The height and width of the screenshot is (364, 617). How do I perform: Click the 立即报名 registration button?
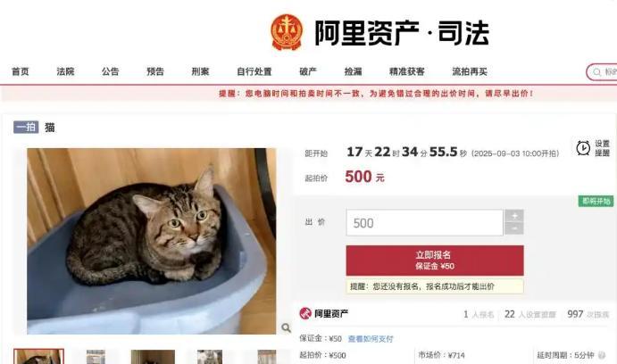click(435, 261)
